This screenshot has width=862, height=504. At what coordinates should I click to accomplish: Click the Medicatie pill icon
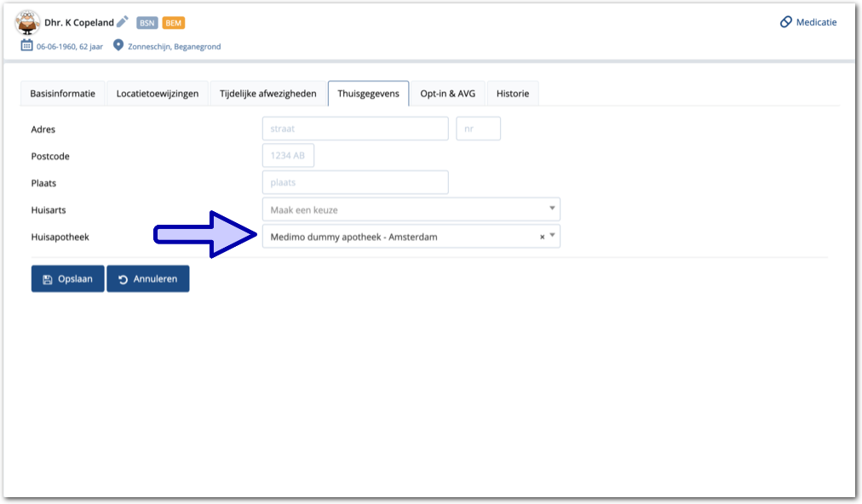click(x=785, y=22)
